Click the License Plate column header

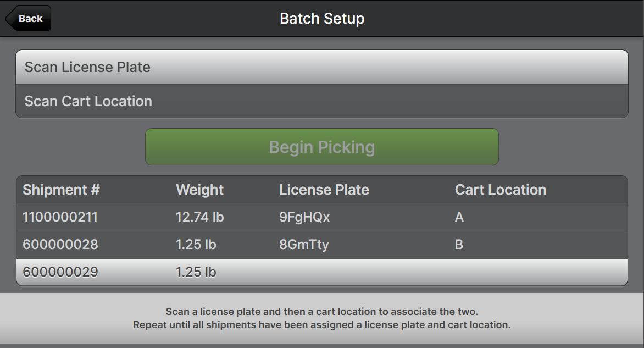tap(324, 190)
